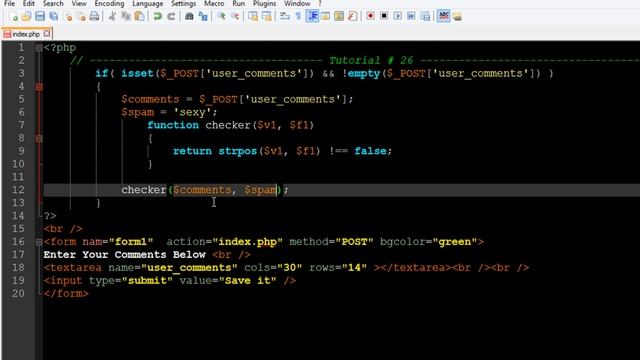Create a new file from the toolbar
Screen dimensions: 640x360
(13, 16)
